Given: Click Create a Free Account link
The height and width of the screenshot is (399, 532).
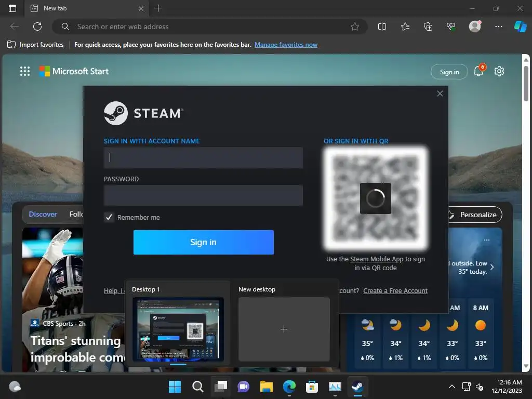Looking at the screenshot, I should tap(395, 291).
